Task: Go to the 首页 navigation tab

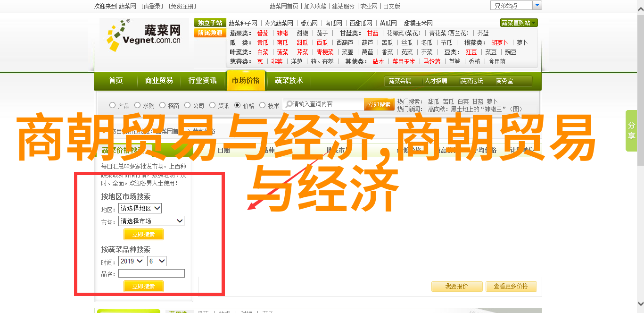Action: pyautogui.click(x=116, y=81)
